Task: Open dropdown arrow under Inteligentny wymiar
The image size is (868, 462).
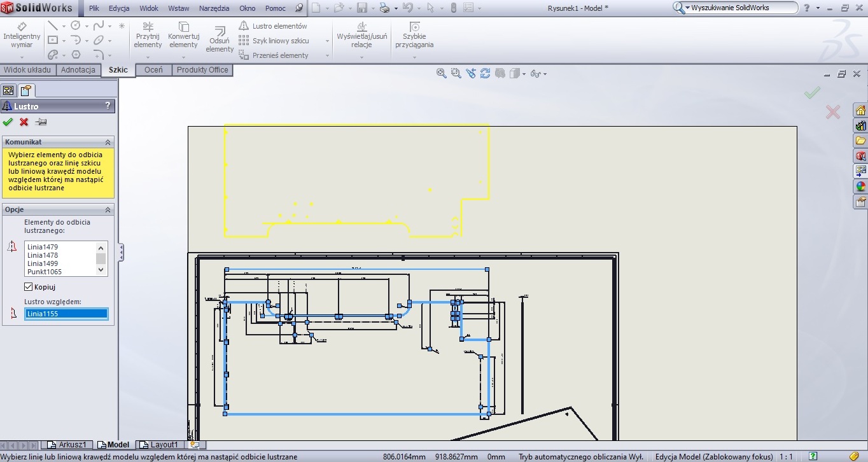Action: point(22,57)
